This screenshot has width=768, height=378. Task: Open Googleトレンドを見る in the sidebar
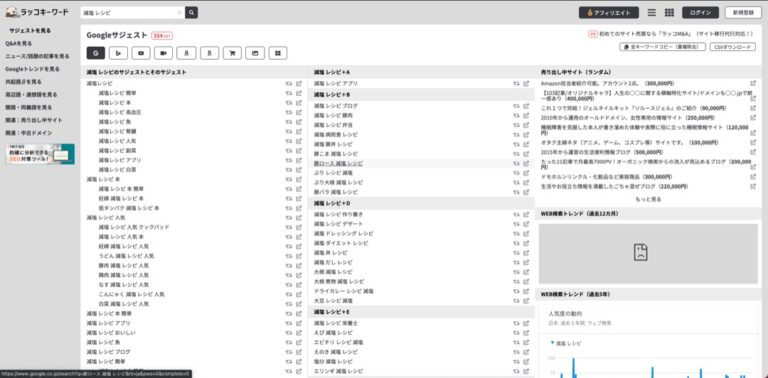point(32,69)
